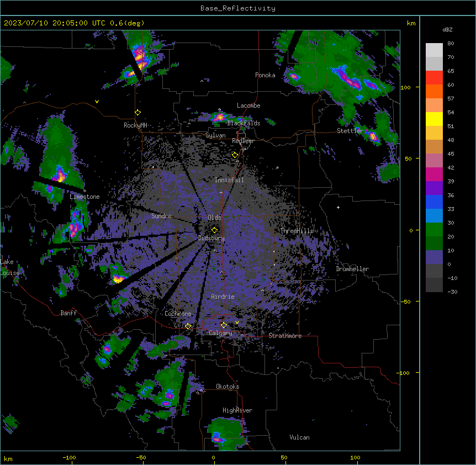Image resolution: width=476 pixels, height=465 pixels.
Task: Pick the purple swatch between 39 and 36
Action: (x=434, y=188)
